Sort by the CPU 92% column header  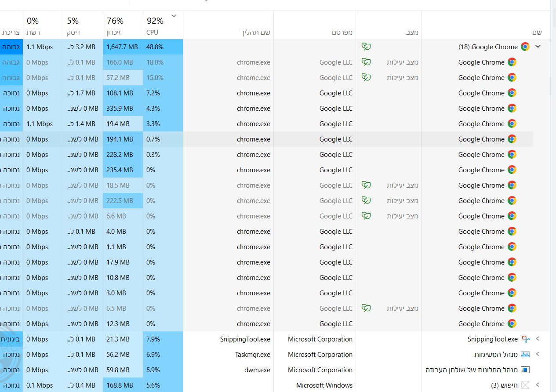coord(163,25)
